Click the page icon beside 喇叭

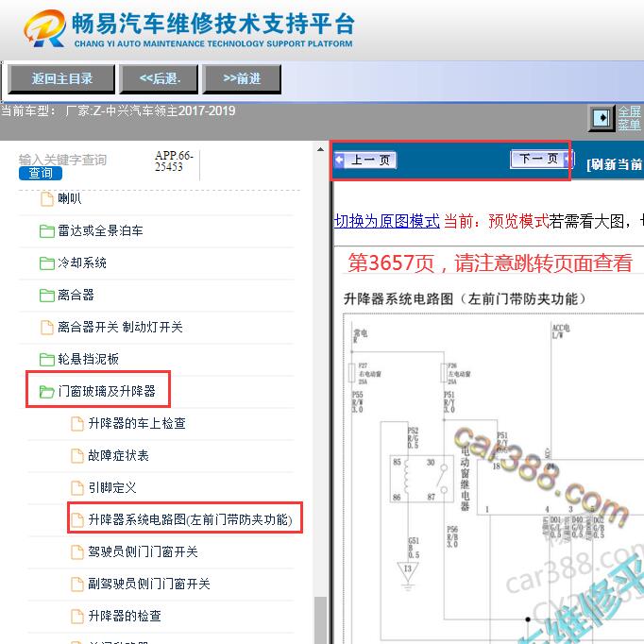click(x=47, y=199)
